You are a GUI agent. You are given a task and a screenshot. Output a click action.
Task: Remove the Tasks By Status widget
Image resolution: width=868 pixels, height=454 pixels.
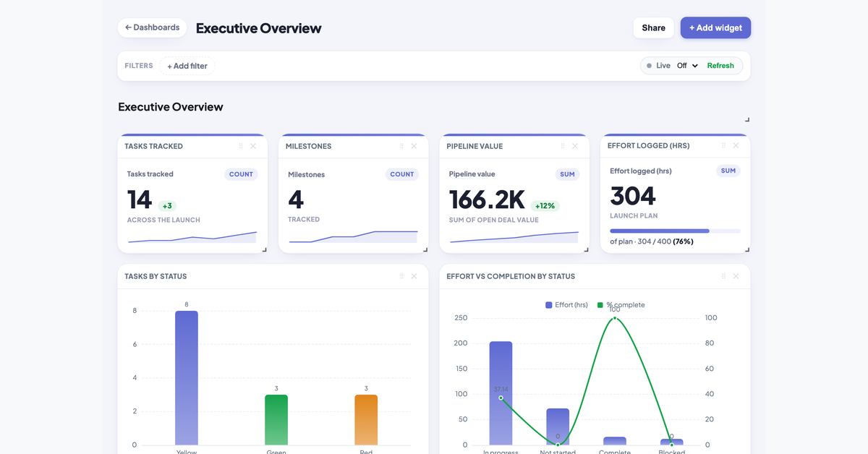(x=414, y=276)
